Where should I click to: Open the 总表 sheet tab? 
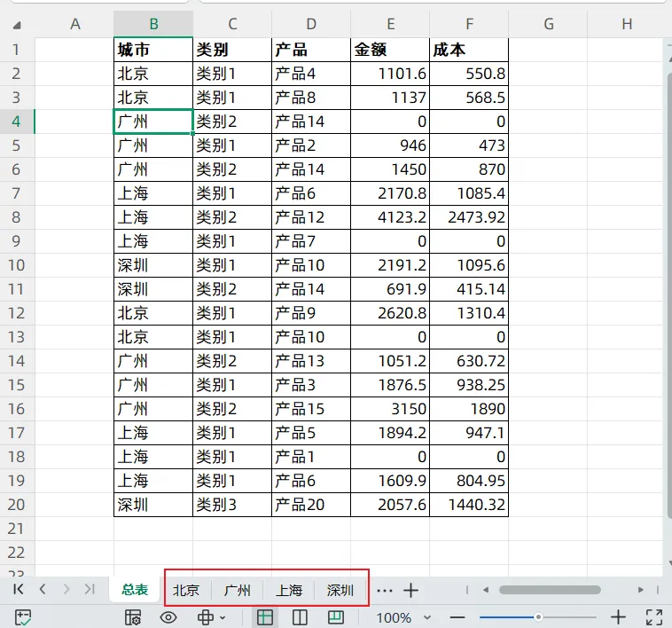coord(135,590)
